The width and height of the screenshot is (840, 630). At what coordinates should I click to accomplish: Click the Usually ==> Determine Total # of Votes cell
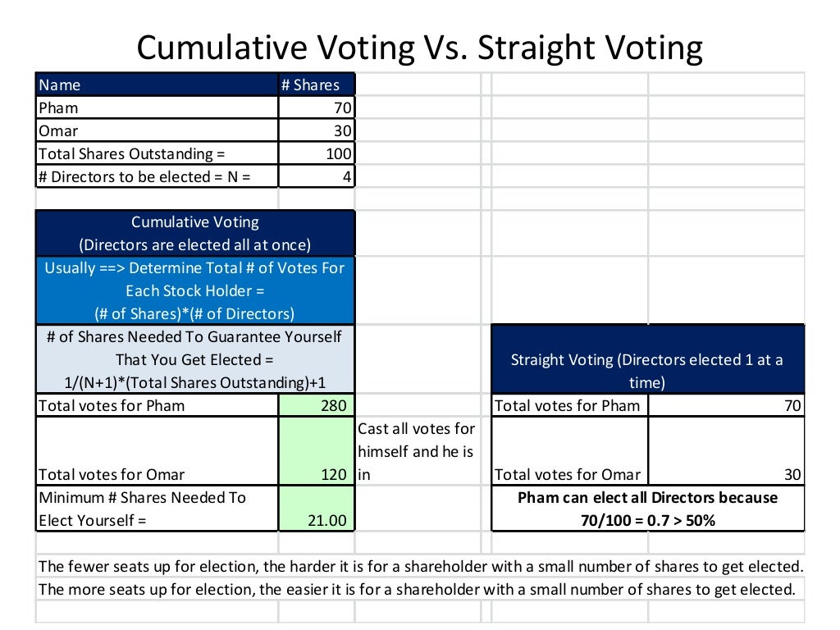click(194, 290)
